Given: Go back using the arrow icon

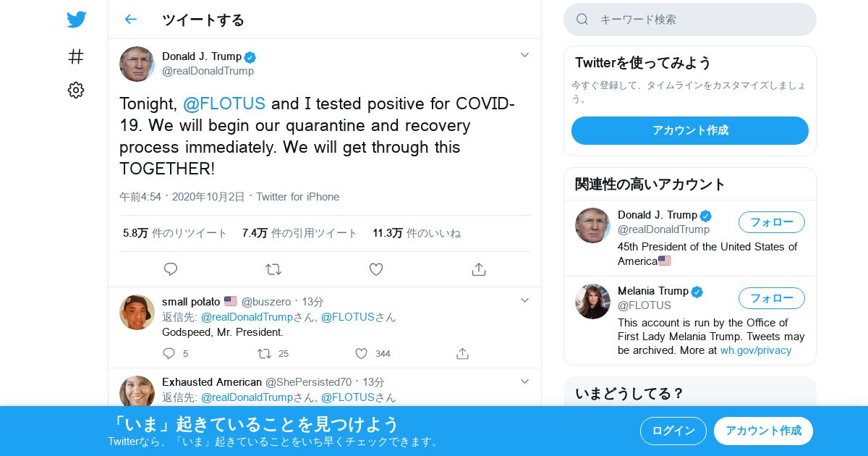Looking at the screenshot, I should pos(130,20).
